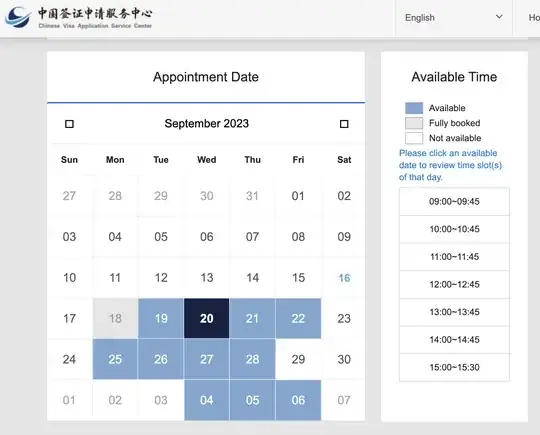Click the Appointment Date heading
Image resolution: width=540 pixels, height=435 pixels.
(x=206, y=77)
